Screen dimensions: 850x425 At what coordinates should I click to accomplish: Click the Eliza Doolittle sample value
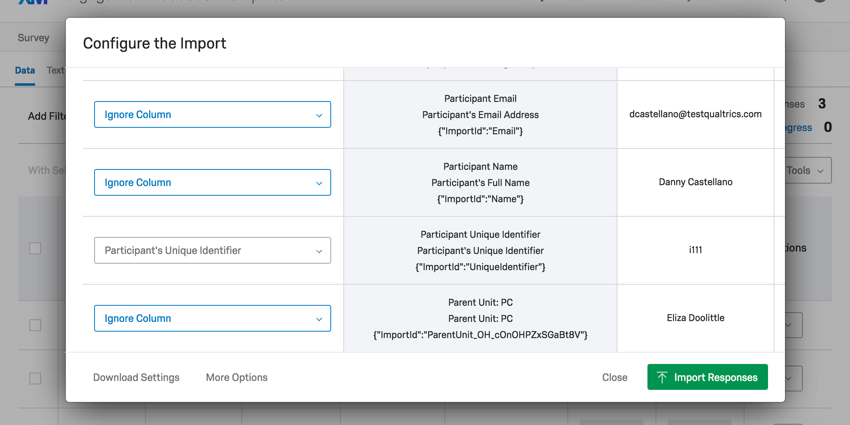pos(695,318)
